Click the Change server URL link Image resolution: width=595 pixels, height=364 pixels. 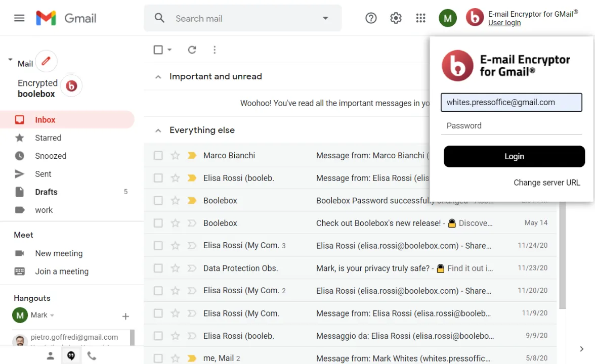547,183
